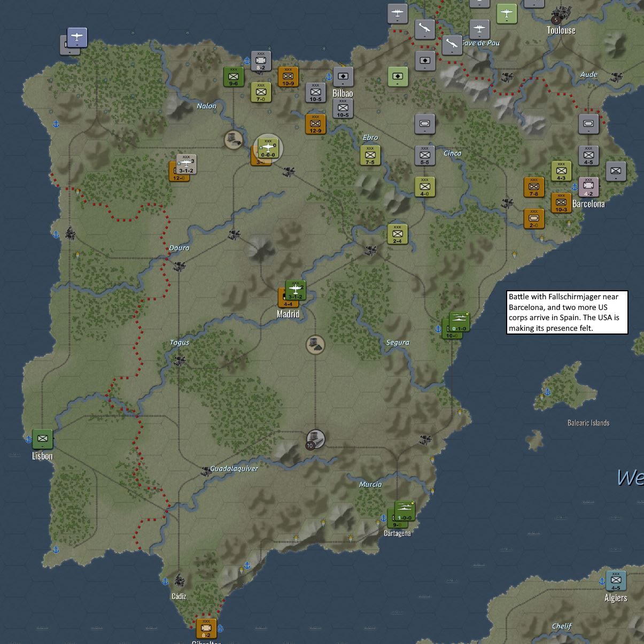Select the light green 2-4 infantry corps

tap(397, 234)
